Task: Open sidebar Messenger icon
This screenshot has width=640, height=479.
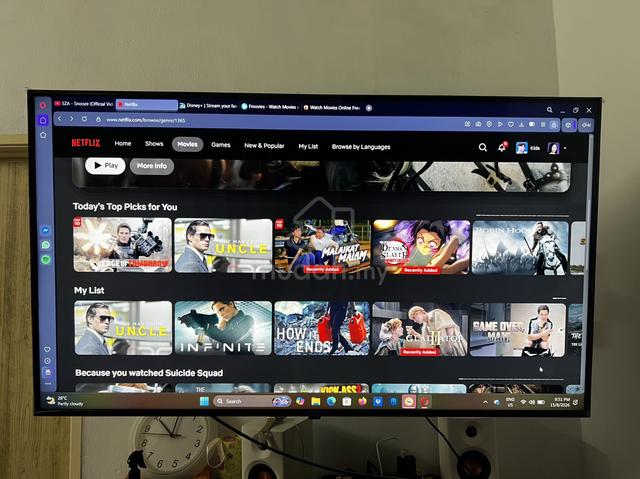Action: coord(46,230)
